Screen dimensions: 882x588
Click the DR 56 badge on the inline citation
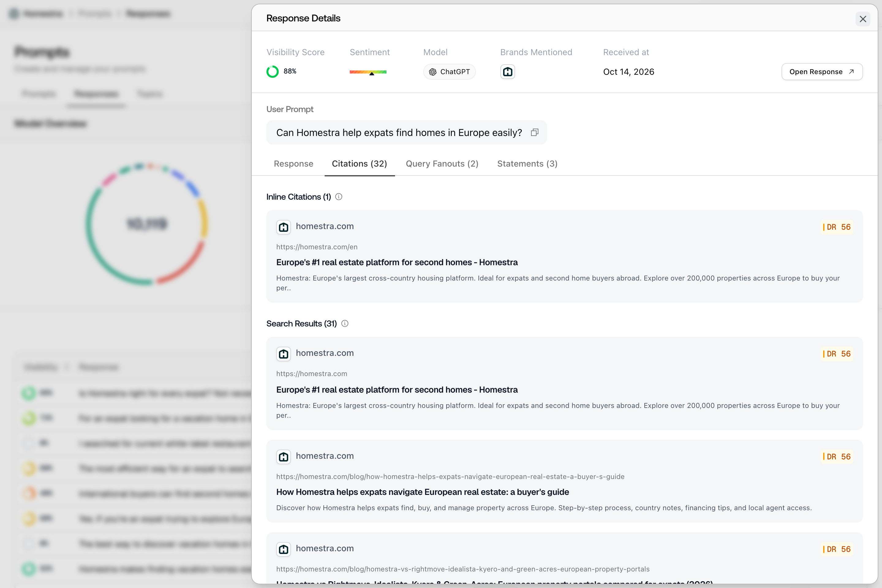coord(837,227)
